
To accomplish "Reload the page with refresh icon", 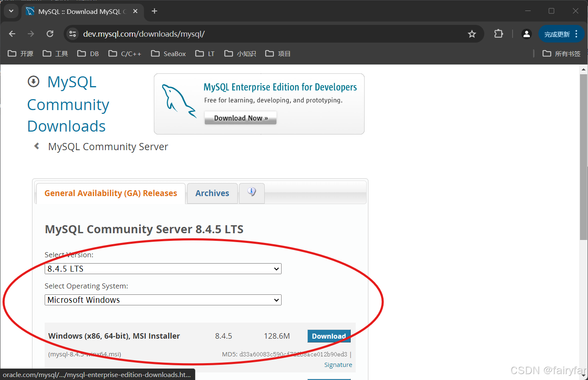I will [x=50, y=34].
